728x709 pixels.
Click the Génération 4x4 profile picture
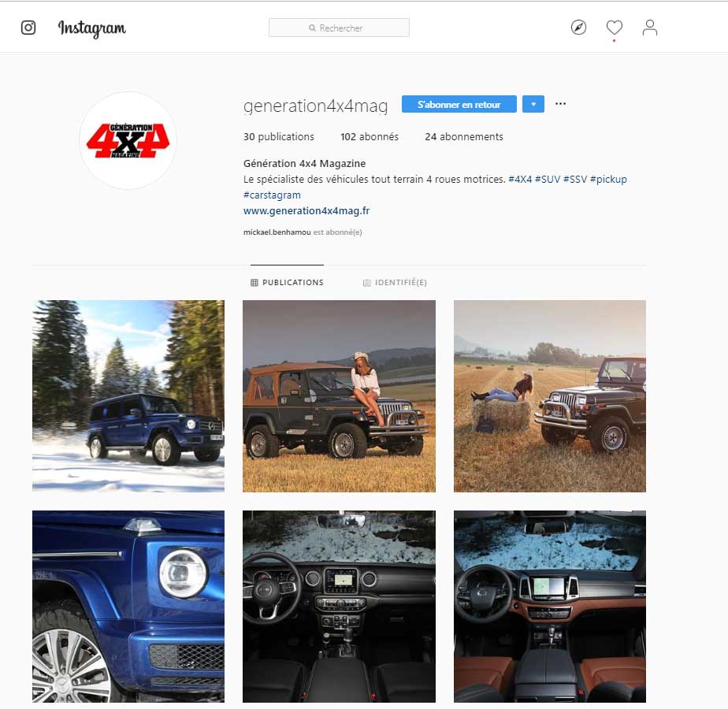click(128, 141)
